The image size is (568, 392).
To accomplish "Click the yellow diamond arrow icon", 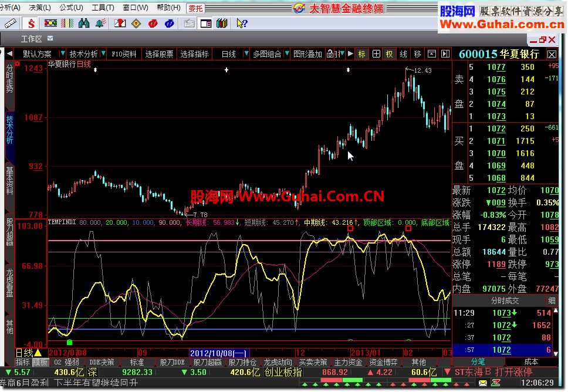I will click(136, 23).
